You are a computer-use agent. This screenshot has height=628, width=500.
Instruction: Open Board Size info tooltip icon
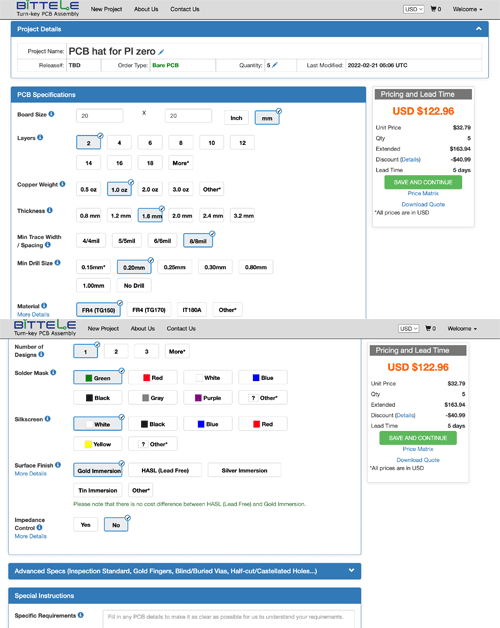[51, 114]
